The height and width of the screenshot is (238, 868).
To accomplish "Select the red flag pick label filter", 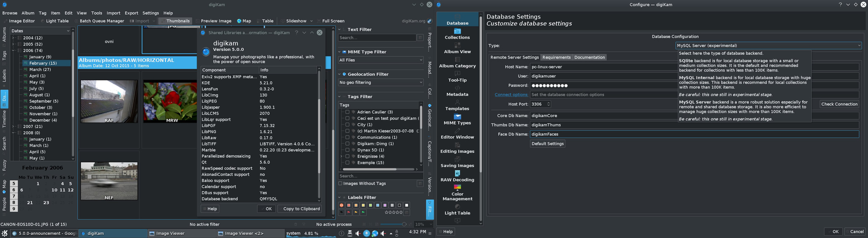I will [349, 212].
